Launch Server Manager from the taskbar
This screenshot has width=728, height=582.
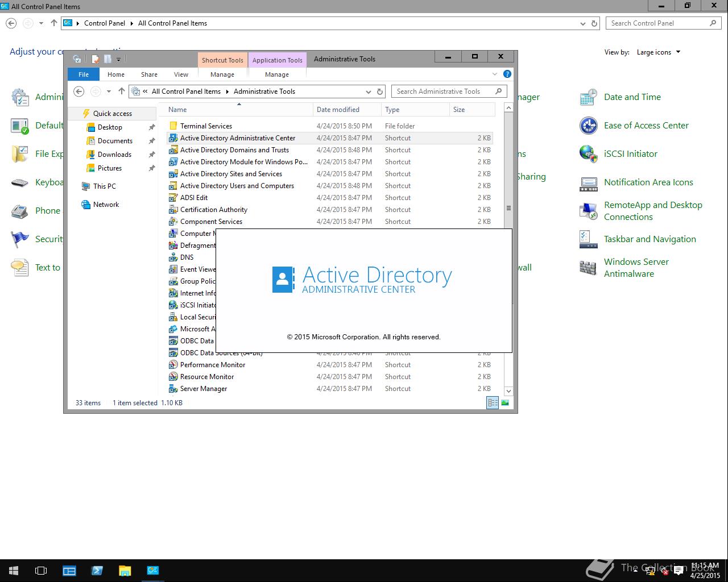69,571
